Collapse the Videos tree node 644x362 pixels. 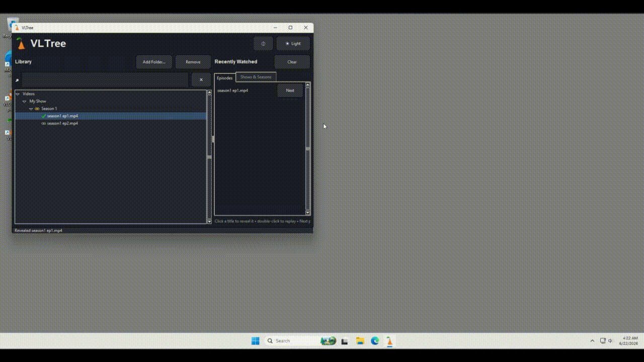pos(18,94)
